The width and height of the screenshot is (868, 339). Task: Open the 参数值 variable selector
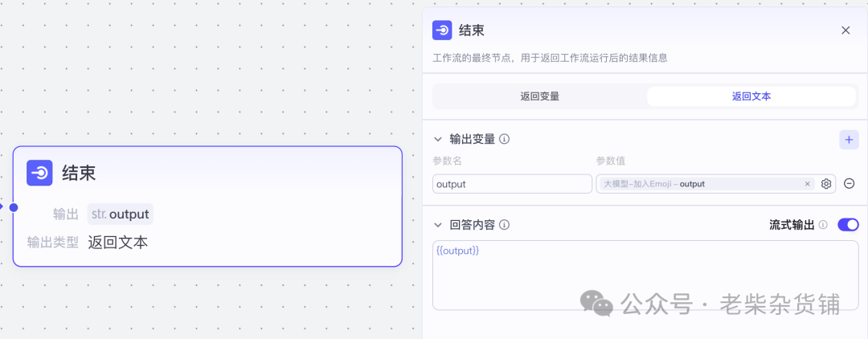click(699, 184)
